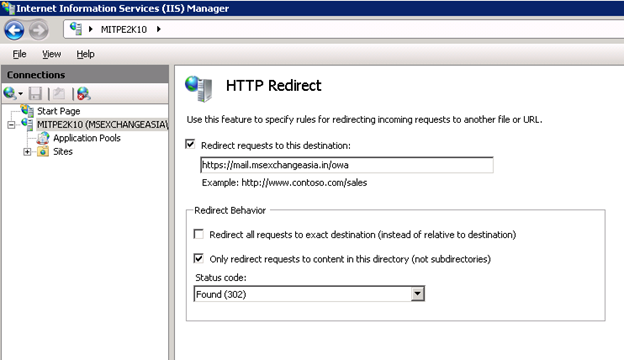Enable Redirect all requests to exact destination

[x=198, y=234]
